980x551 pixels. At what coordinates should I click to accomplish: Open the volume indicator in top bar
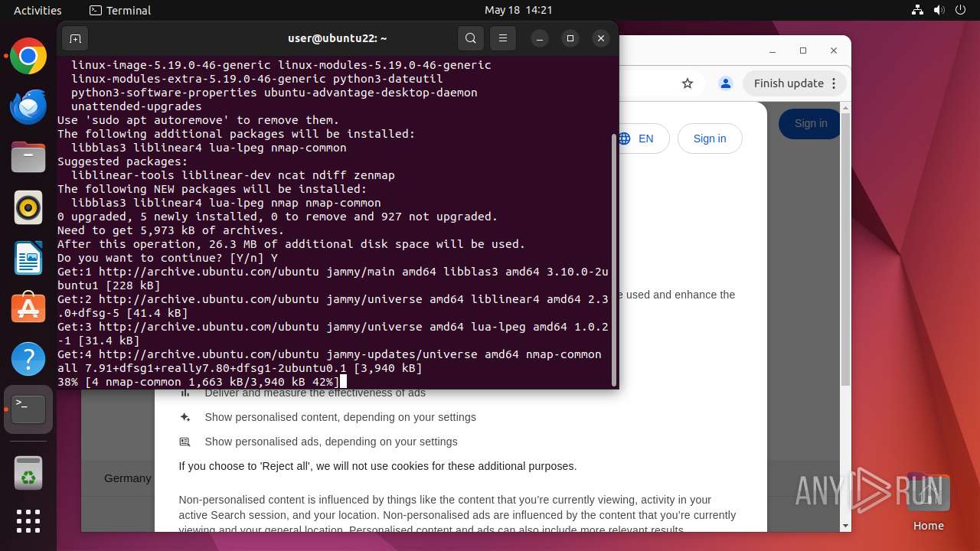coord(939,10)
